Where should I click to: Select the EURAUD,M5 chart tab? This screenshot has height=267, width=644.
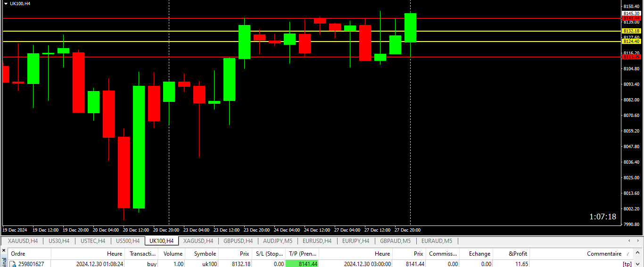coord(437,241)
